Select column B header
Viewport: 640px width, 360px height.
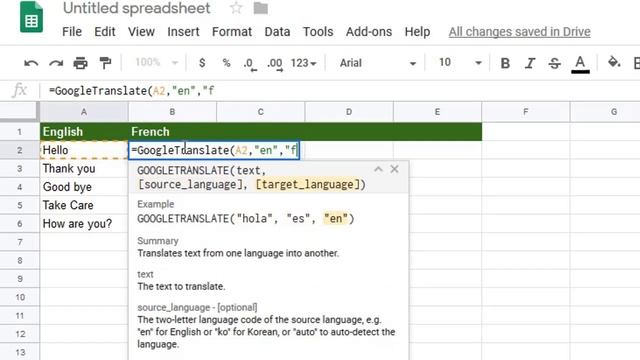(x=172, y=112)
